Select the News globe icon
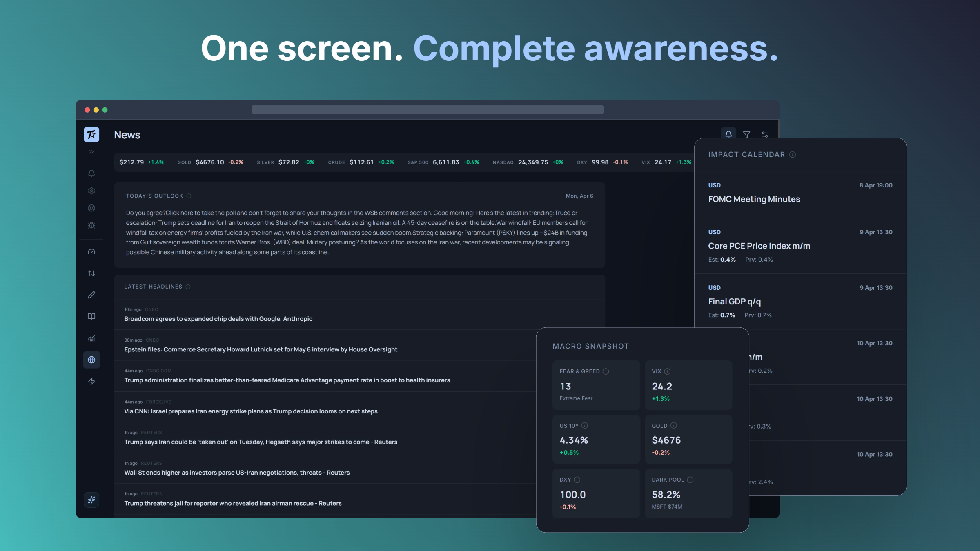 pyautogui.click(x=91, y=360)
